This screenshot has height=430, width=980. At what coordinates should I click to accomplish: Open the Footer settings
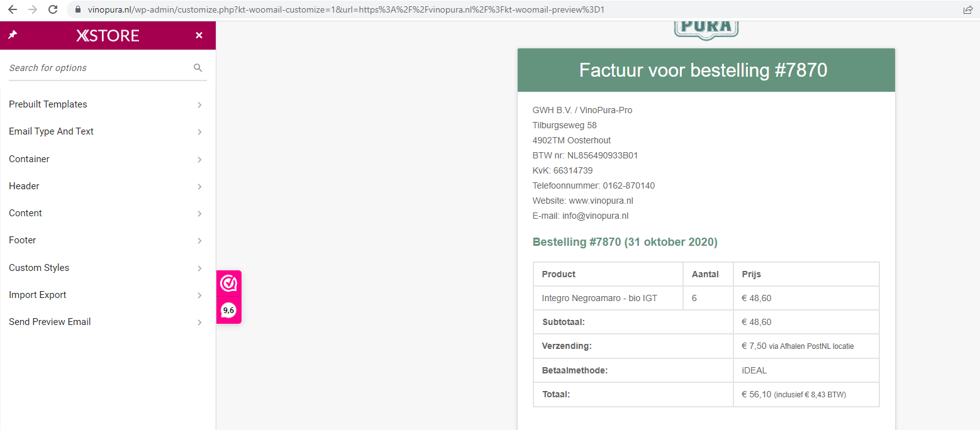coord(108,240)
